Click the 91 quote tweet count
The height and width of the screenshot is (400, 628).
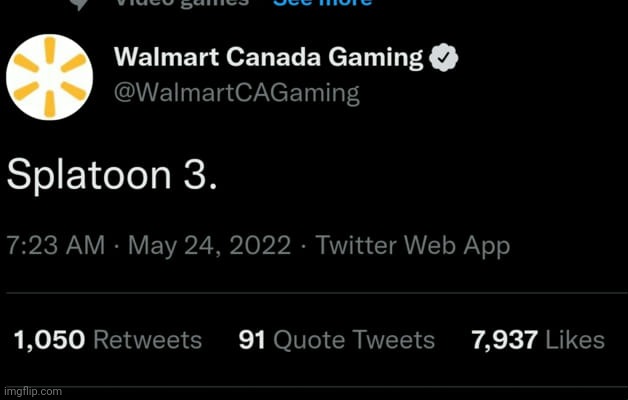pyautogui.click(x=251, y=340)
